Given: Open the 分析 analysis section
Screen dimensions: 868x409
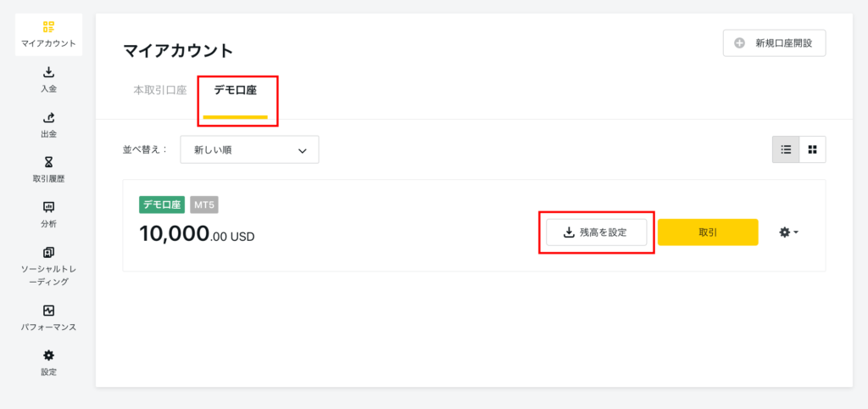Looking at the screenshot, I should [48, 215].
